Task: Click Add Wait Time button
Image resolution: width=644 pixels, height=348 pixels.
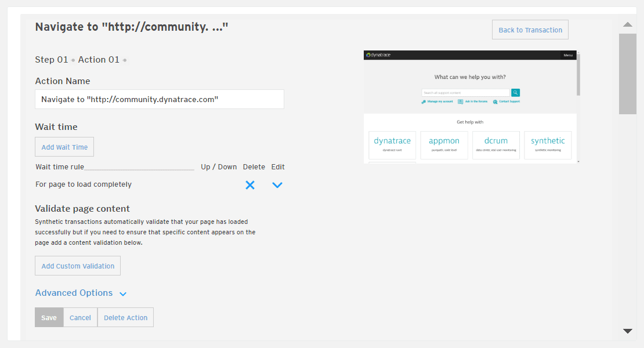Action: [64, 147]
